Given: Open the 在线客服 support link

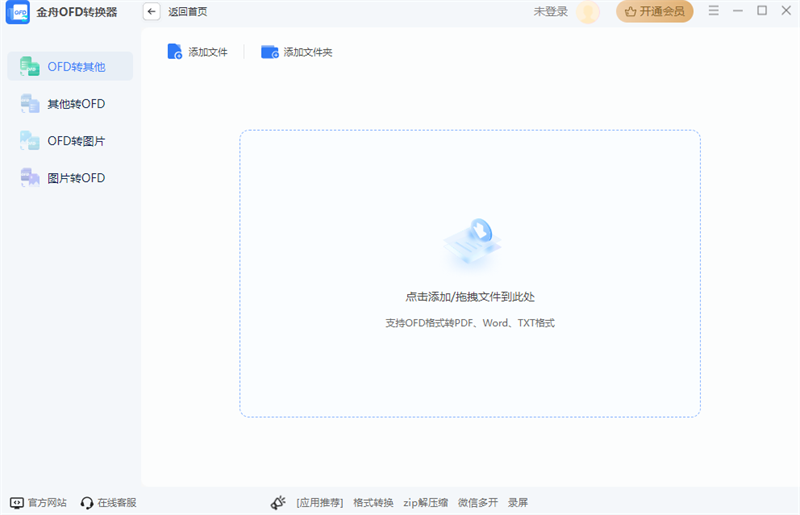Looking at the screenshot, I should pyautogui.click(x=117, y=503).
